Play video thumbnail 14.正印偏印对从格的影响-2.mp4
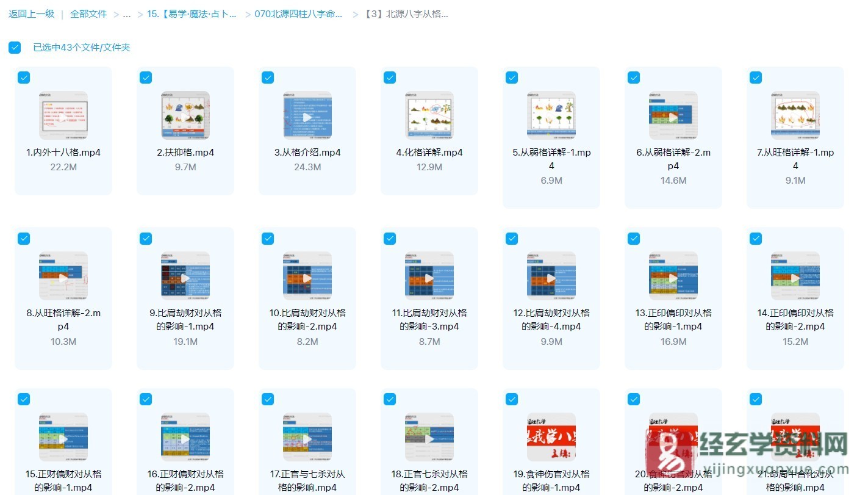This screenshot has height=495, width=868. 795,276
